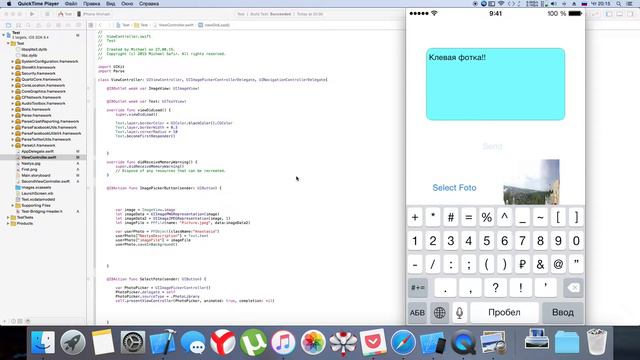Screen dimensions: 640x360
Task: Tap the number 5 key
Action: pos(487,241)
